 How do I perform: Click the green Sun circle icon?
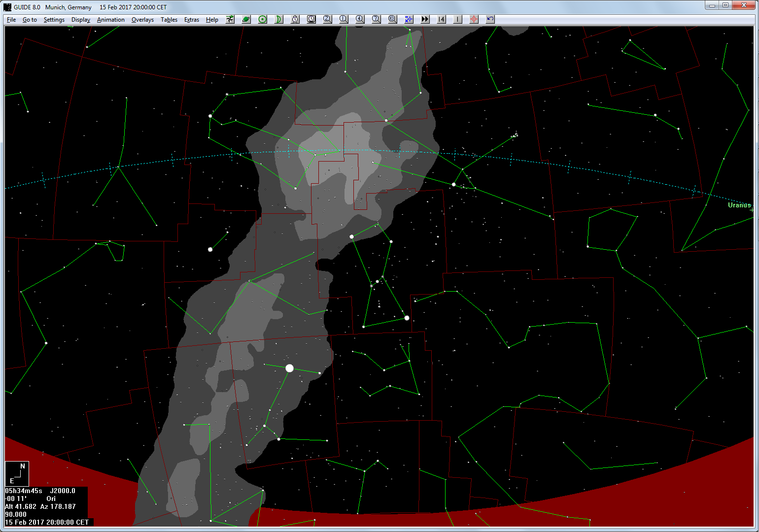[263, 19]
